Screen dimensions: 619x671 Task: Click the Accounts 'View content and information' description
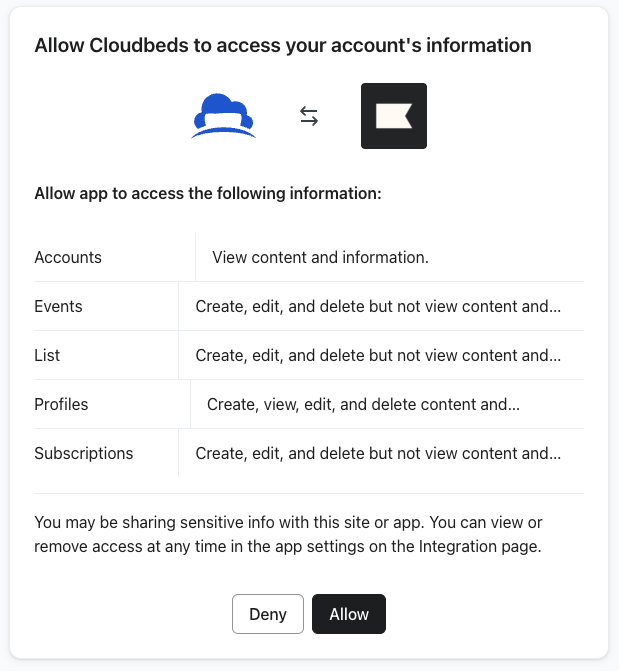320,257
